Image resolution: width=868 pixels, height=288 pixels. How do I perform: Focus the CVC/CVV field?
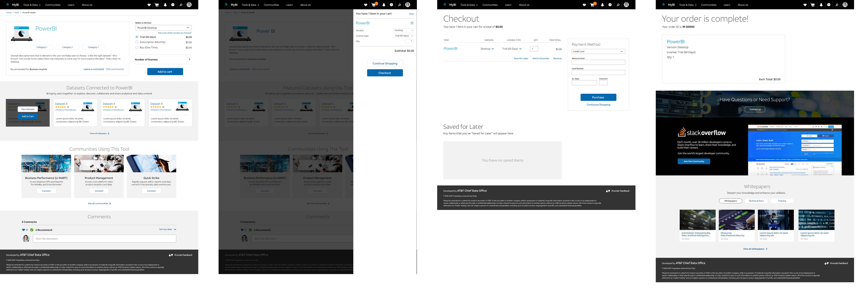pyautogui.click(x=603, y=83)
